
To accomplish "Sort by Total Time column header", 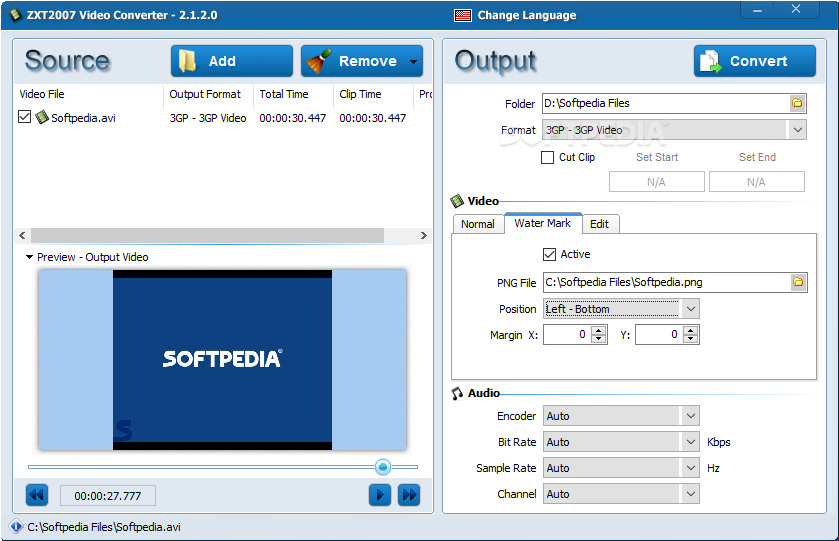I will tap(284, 94).
